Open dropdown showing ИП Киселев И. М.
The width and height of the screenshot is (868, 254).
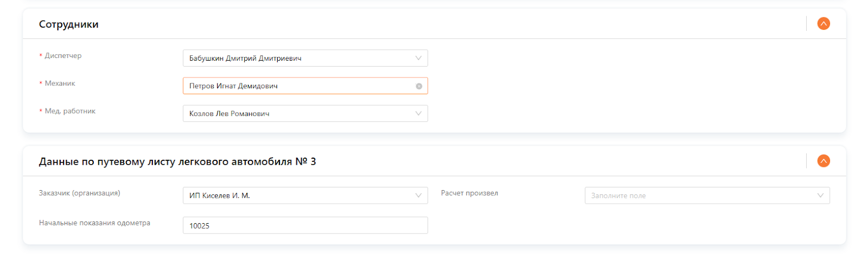click(298, 196)
